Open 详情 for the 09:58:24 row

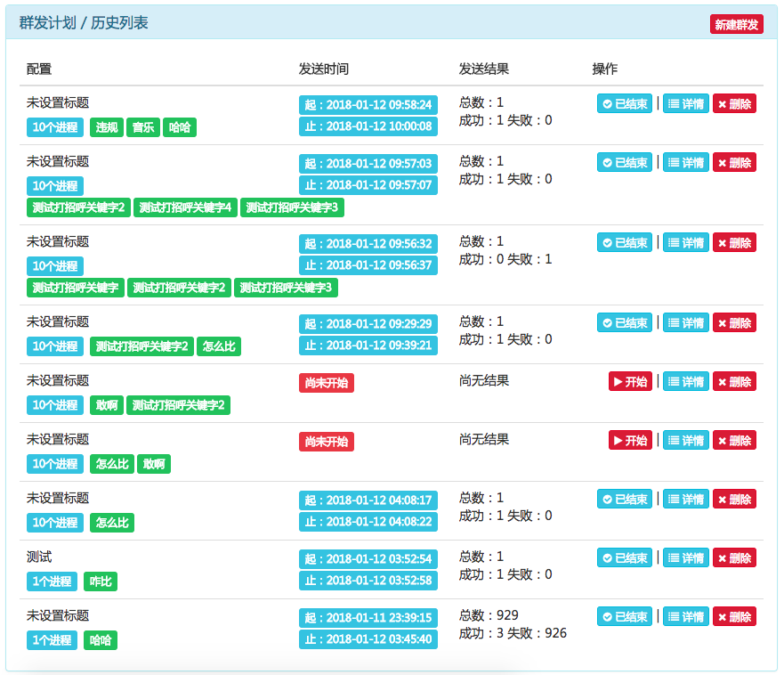click(685, 103)
